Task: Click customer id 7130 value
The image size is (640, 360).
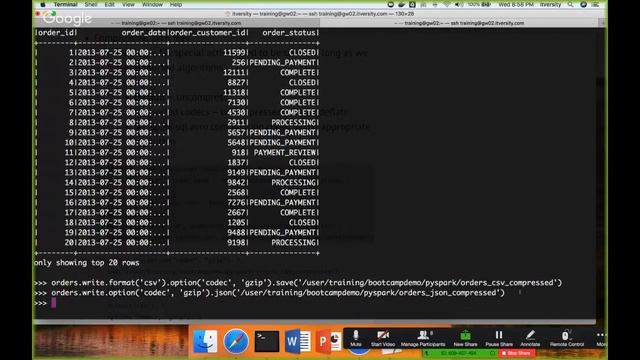Action: click(x=236, y=102)
